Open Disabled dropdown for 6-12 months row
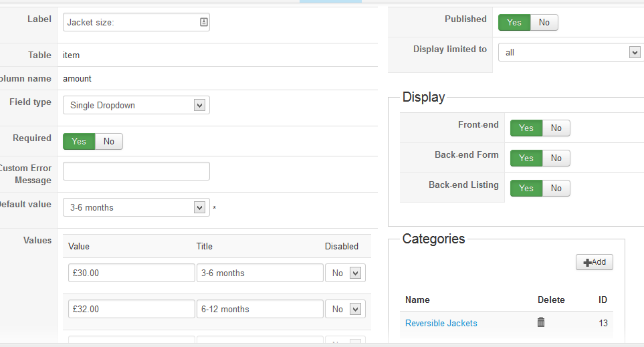The image size is (644, 347). pyautogui.click(x=345, y=309)
